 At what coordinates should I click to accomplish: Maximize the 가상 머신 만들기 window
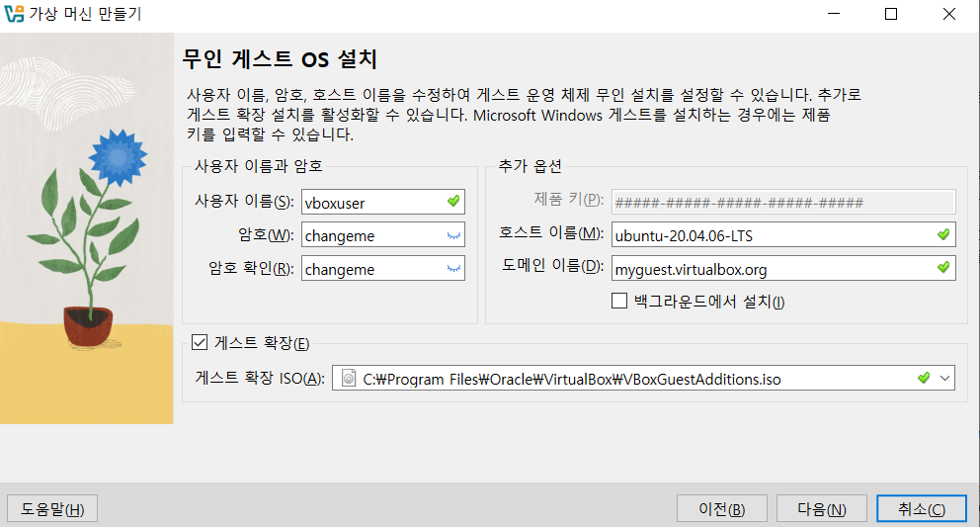pos(891,13)
